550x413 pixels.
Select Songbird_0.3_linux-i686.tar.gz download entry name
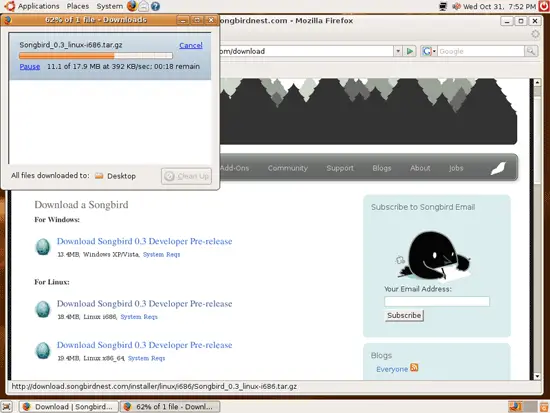tap(71, 45)
